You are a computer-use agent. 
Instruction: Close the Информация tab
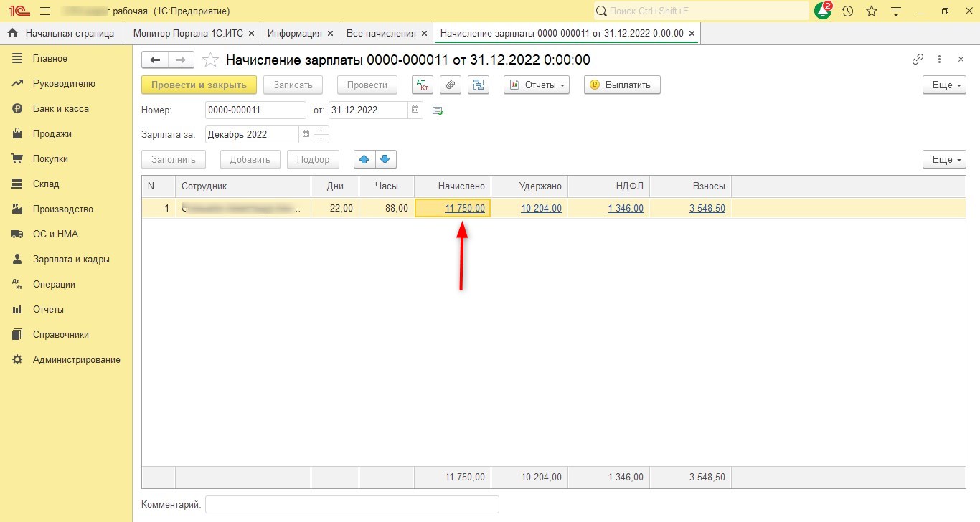coord(330,33)
